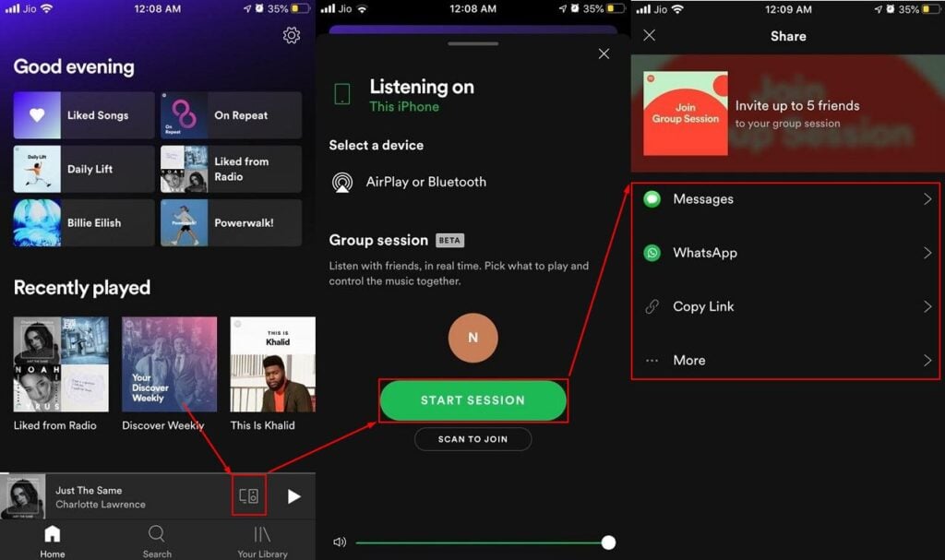The image size is (945, 560).
Task: Open the Liked Songs heart tile
Action: pyautogui.click(x=37, y=115)
